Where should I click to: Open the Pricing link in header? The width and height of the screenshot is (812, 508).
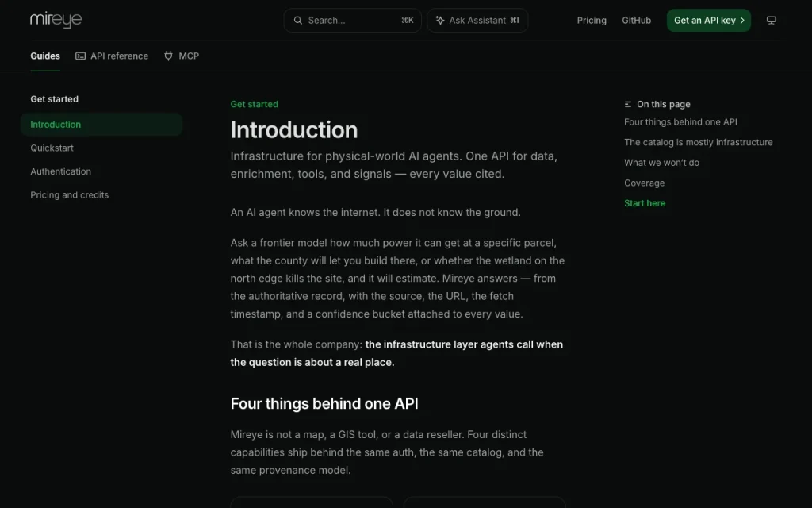pos(592,20)
